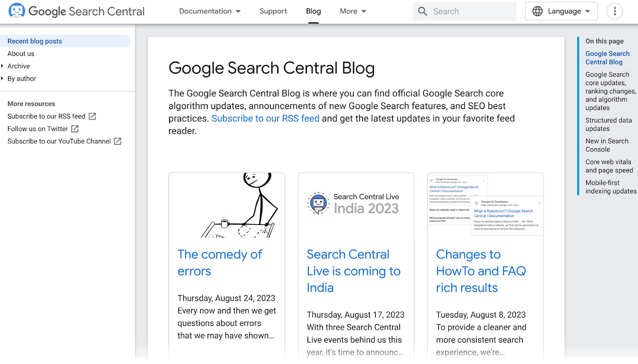Jump to Mobile-first indexing updates section

point(611,187)
